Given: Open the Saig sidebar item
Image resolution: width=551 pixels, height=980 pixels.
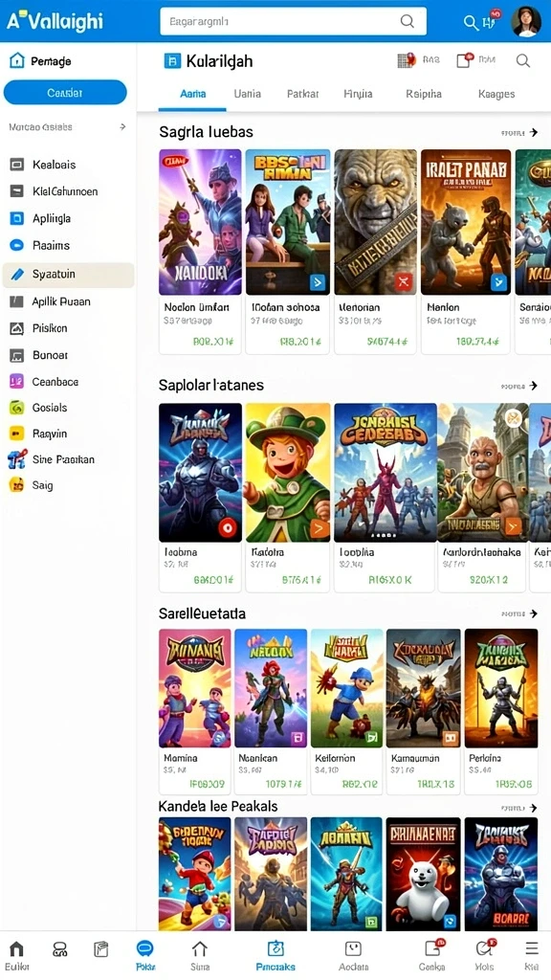Looking at the screenshot, I should click(42, 485).
